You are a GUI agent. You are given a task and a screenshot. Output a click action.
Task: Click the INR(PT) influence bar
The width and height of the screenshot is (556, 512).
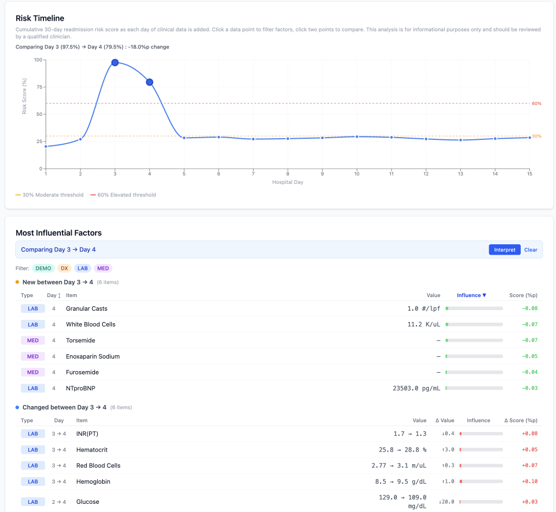(481, 434)
